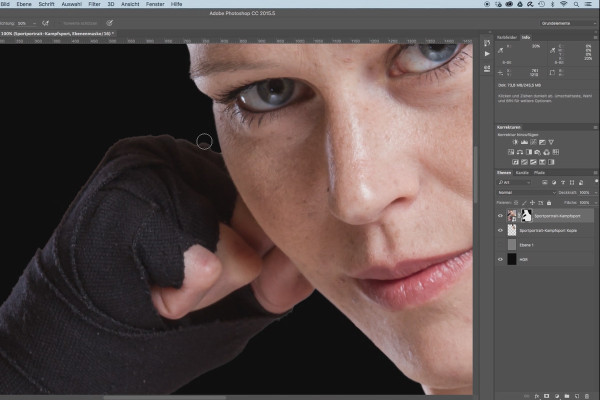Image resolution: width=600 pixels, height=400 pixels.
Task: Switch to the Pfade tab
Action: pyautogui.click(x=539, y=173)
